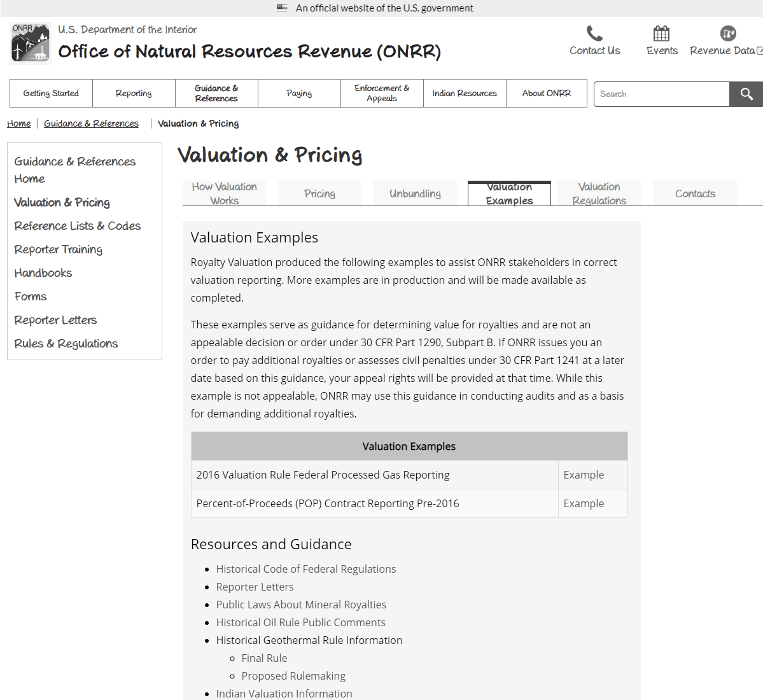This screenshot has height=700, width=763.
Task: Go to Home breadcrumb link
Action: pyautogui.click(x=19, y=123)
